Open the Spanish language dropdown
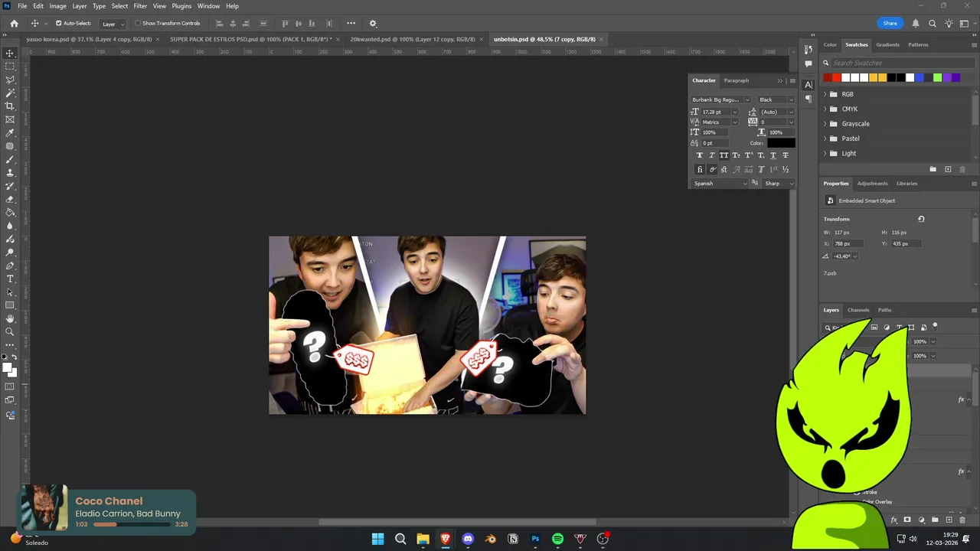Image resolution: width=980 pixels, height=551 pixels. tap(720, 184)
